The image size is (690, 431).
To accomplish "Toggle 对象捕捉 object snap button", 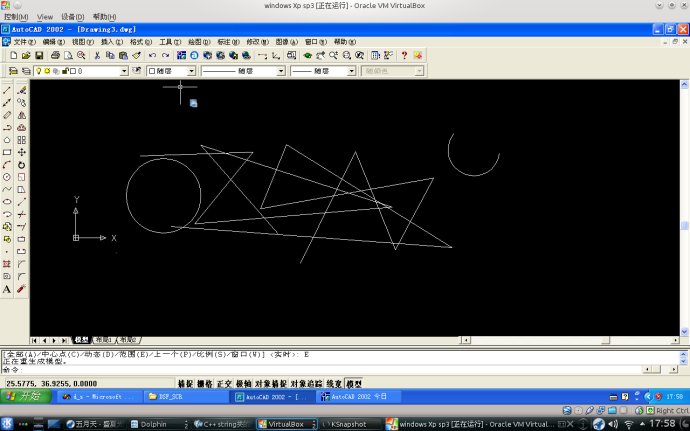I will pyautogui.click(x=271, y=383).
